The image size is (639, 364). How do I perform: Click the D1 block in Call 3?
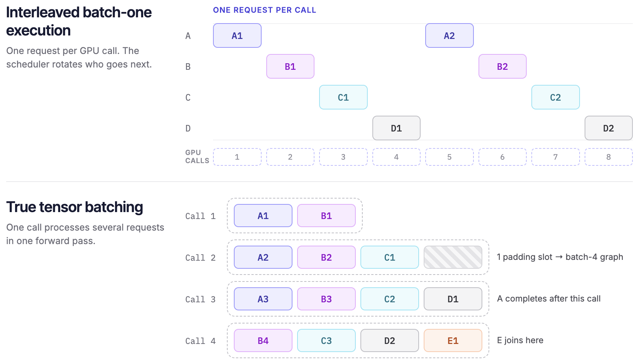[453, 299]
